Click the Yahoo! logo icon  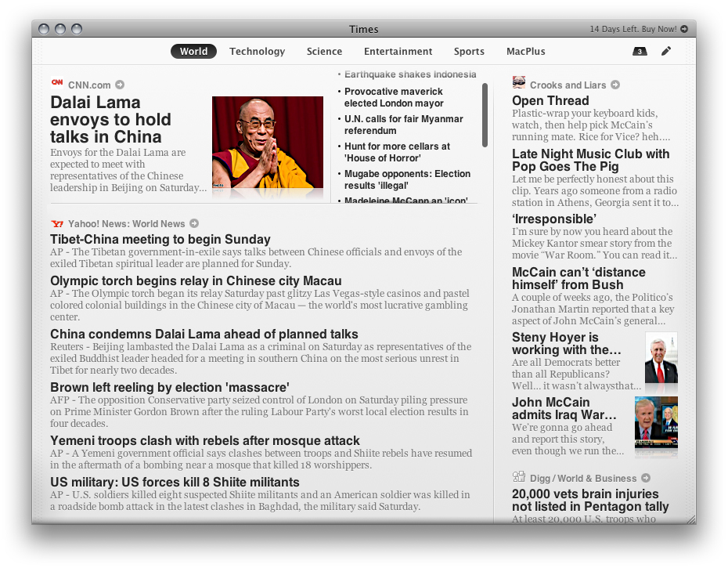[57, 223]
